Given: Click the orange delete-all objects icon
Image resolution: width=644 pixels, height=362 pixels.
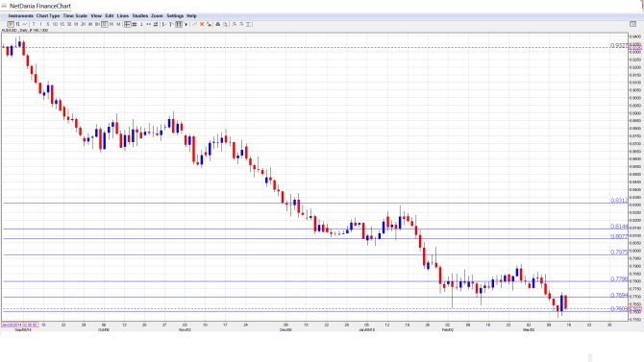Looking at the screenshot, I should [x=209, y=24].
